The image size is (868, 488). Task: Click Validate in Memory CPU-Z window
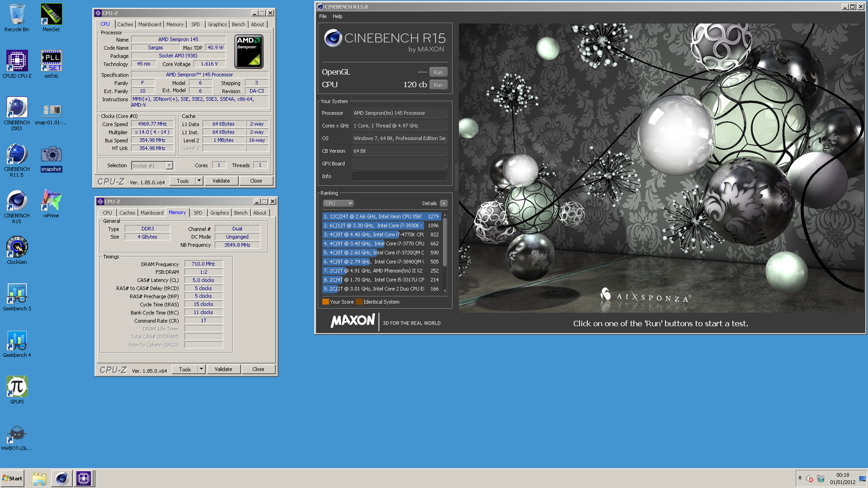point(223,369)
